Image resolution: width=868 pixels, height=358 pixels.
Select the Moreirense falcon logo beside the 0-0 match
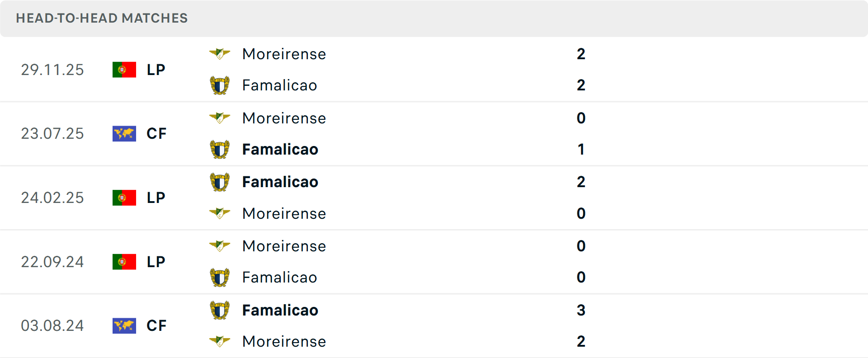[x=220, y=245]
